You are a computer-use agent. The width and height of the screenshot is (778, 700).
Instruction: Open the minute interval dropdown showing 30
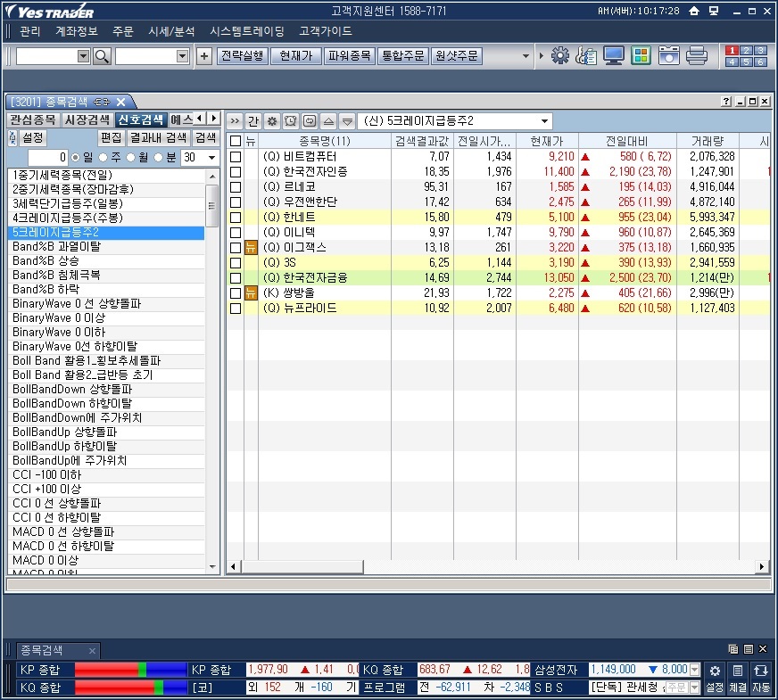(x=212, y=158)
